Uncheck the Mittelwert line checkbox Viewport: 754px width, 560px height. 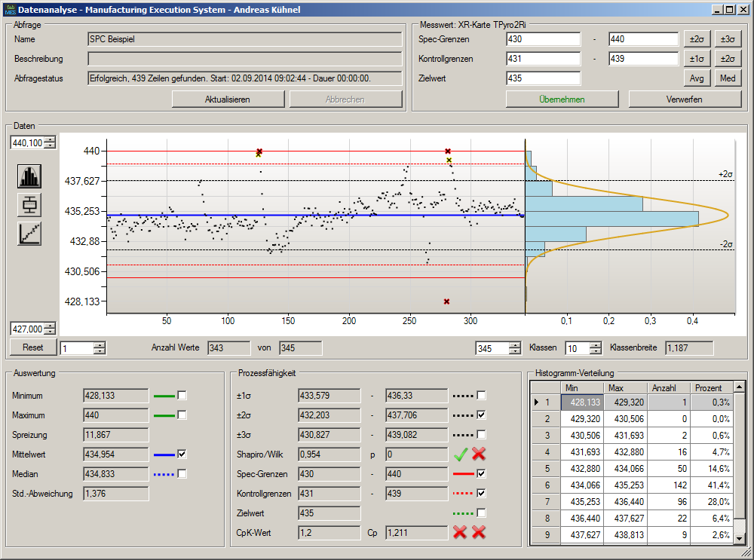pos(182,454)
